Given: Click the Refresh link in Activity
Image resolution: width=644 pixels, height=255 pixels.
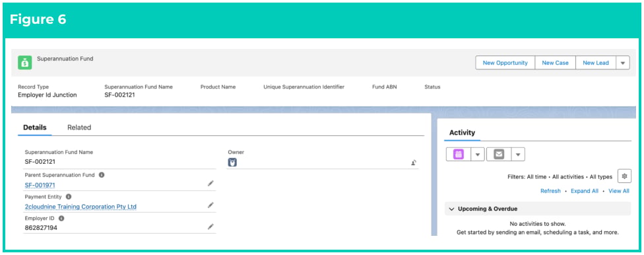Looking at the screenshot, I should tap(550, 191).
